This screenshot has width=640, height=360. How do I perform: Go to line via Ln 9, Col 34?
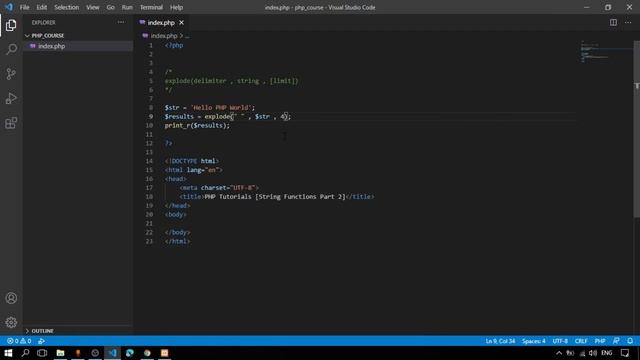[500, 341]
